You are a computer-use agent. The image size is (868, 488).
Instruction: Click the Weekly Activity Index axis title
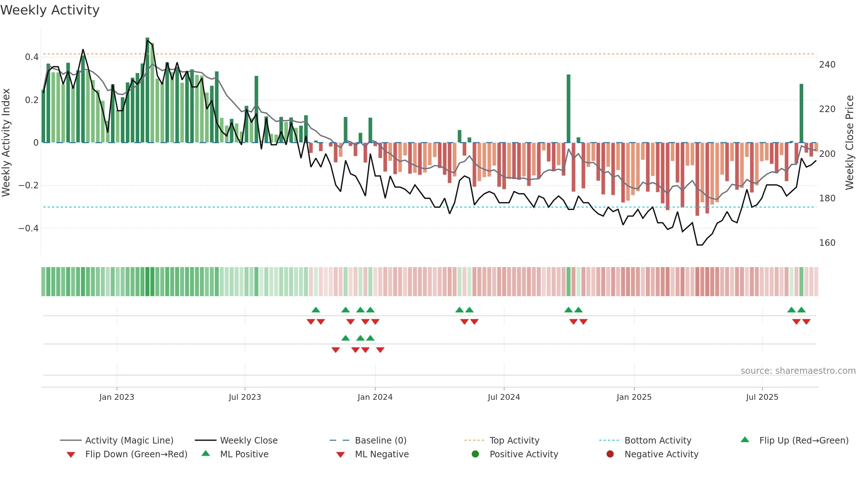(x=6, y=142)
